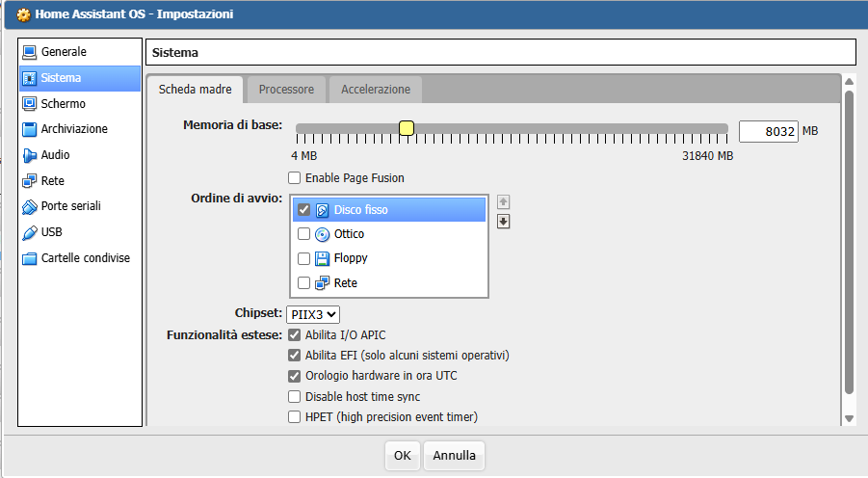Click the Memoria di base slider handle
This screenshot has width=868, height=478.
tap(407, 128)
